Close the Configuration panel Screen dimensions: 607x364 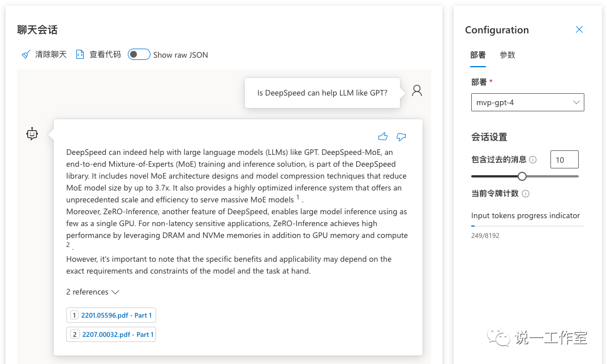pyautogui.click(x=579, y=30)
